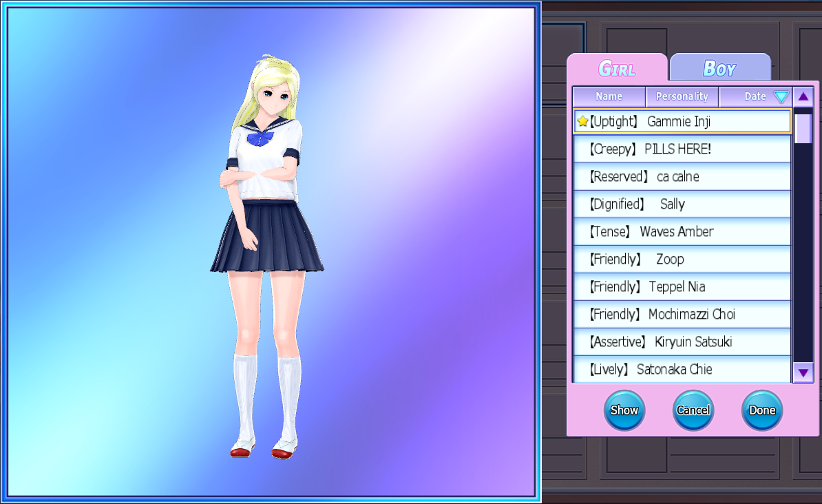Sort list by Name column
The height and width of the screenshot is (504, 822).
(x=609, y=96)
